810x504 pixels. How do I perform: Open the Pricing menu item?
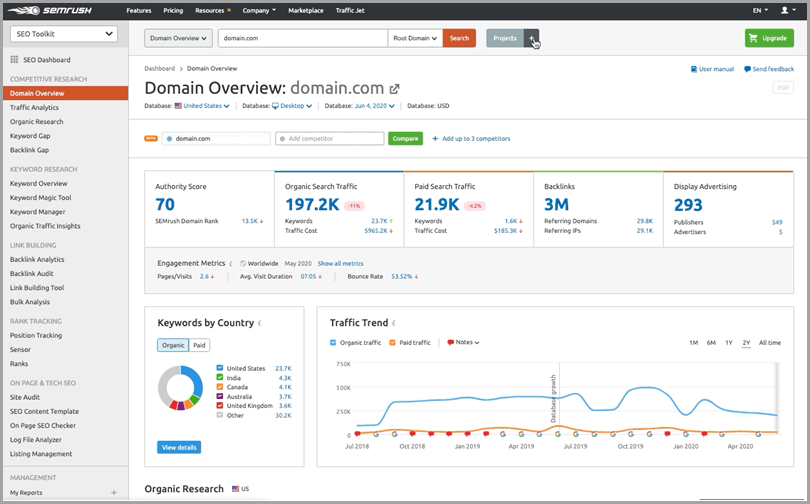(x=173, y=10)
